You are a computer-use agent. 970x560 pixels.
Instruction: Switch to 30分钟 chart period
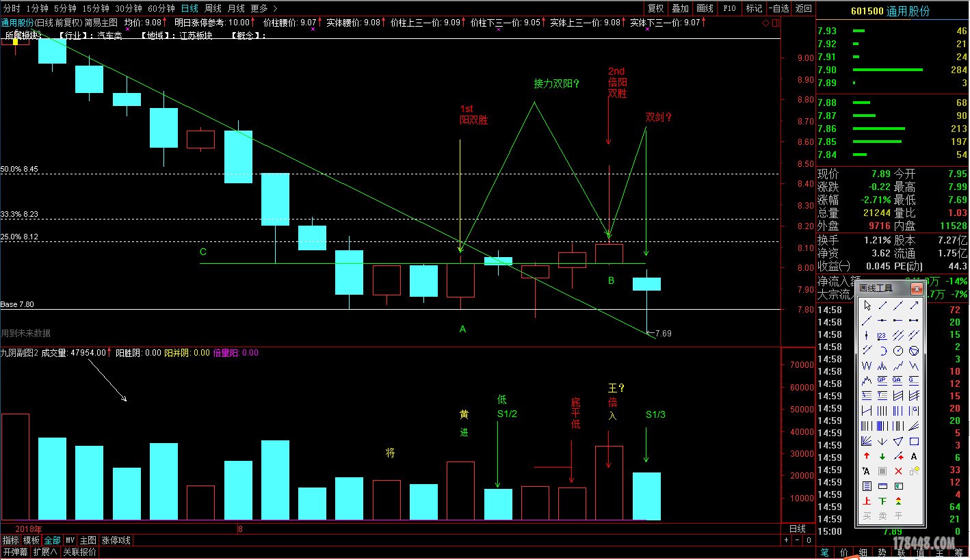129,8
